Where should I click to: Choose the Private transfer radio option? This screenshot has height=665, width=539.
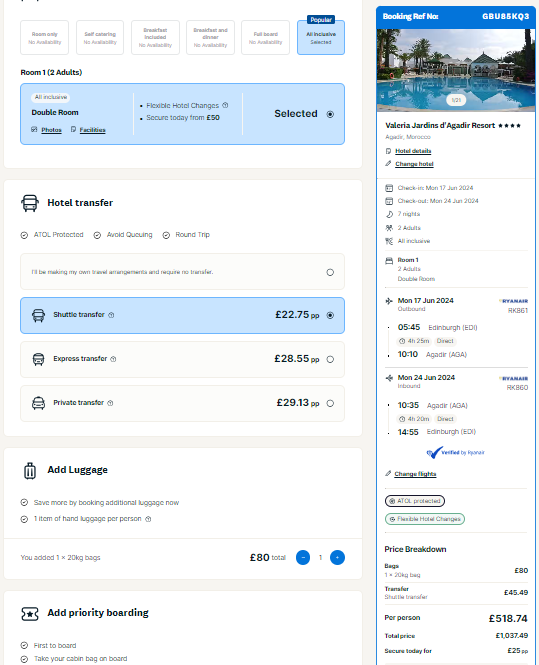tap(330, 404)
